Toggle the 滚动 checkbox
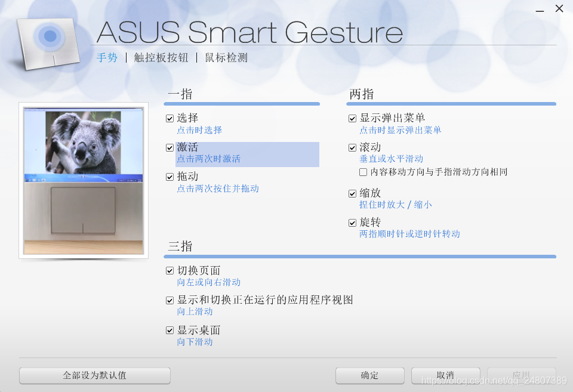 click(352, 147)
